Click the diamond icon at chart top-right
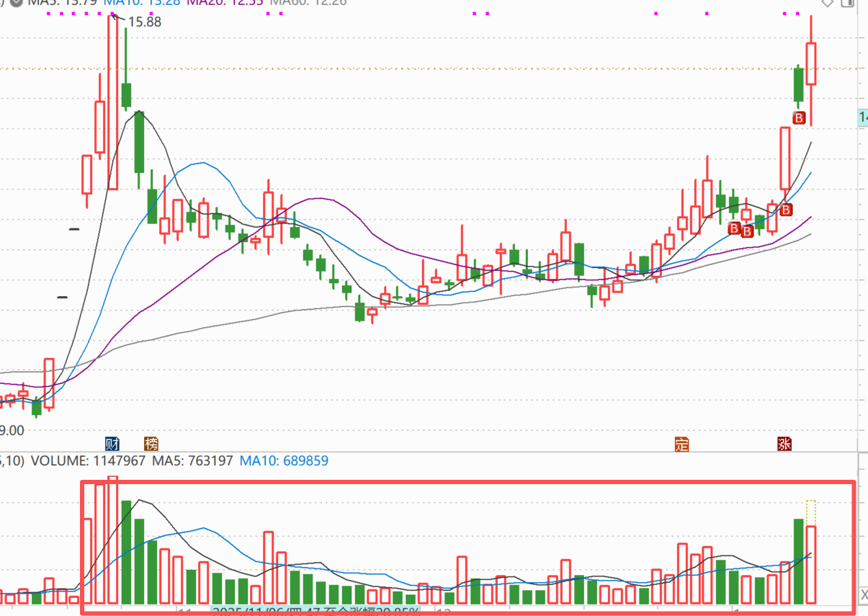This screenshot has width=868, height=616. tap(828, 3)
